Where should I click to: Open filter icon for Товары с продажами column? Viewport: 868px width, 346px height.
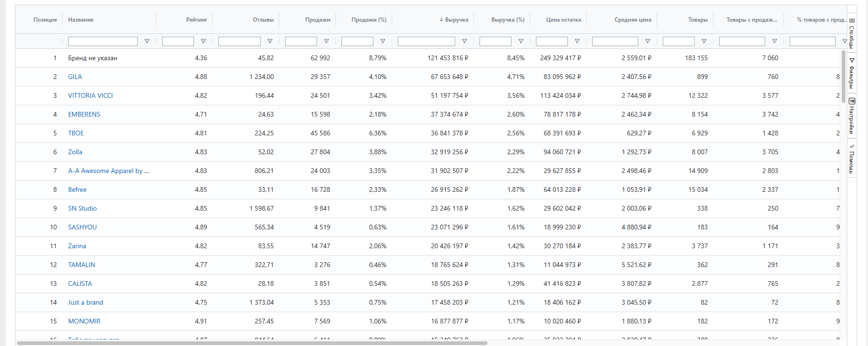[775, 41]
